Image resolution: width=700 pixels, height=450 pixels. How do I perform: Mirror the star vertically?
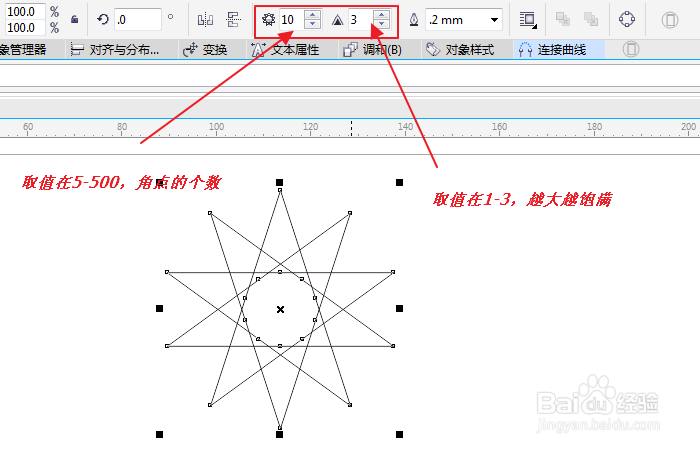233,20
